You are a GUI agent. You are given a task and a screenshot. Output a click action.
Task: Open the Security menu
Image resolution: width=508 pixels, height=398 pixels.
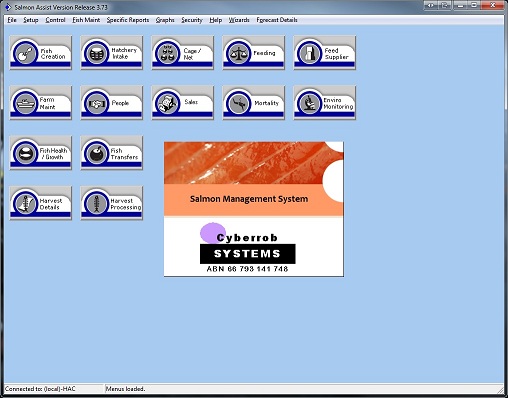pos(192,20)
